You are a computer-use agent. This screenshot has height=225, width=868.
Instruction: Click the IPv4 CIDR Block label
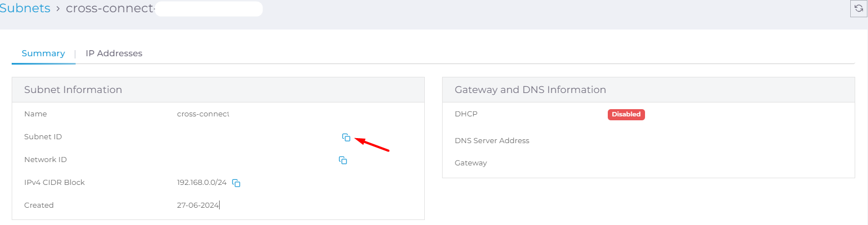pyautogui.click(x=54, y=182)
